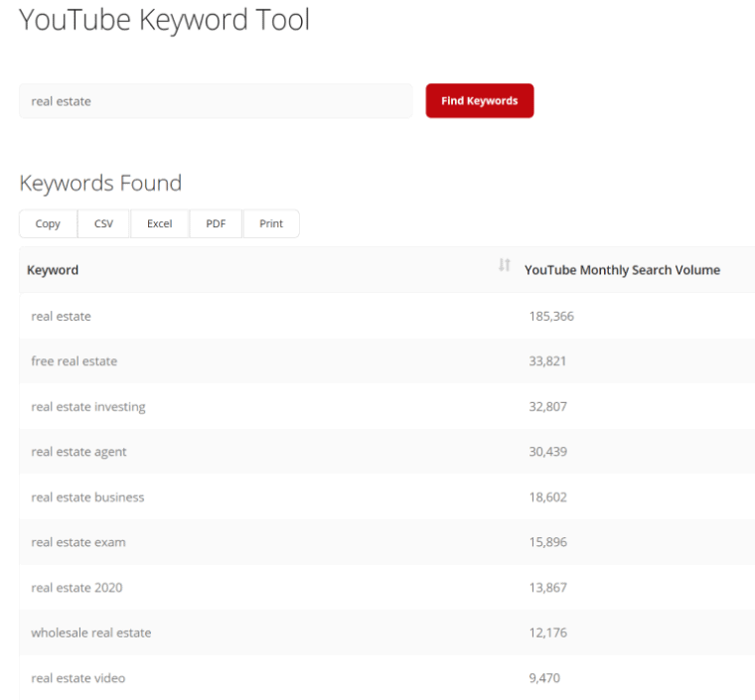Sort by the Keyword column header
The height and width of the screenshot is (700, 755).
pos(53,270)
